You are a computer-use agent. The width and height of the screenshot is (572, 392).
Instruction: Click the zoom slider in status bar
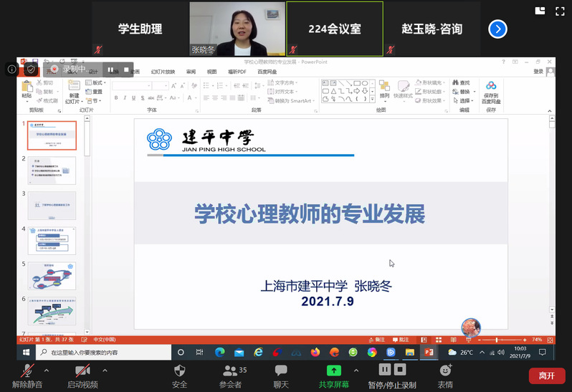point(497,340)
